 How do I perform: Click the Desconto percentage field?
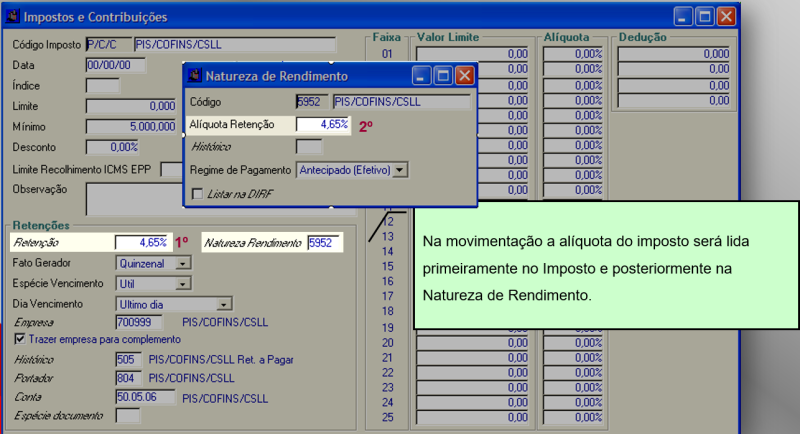tap(112, 147)
